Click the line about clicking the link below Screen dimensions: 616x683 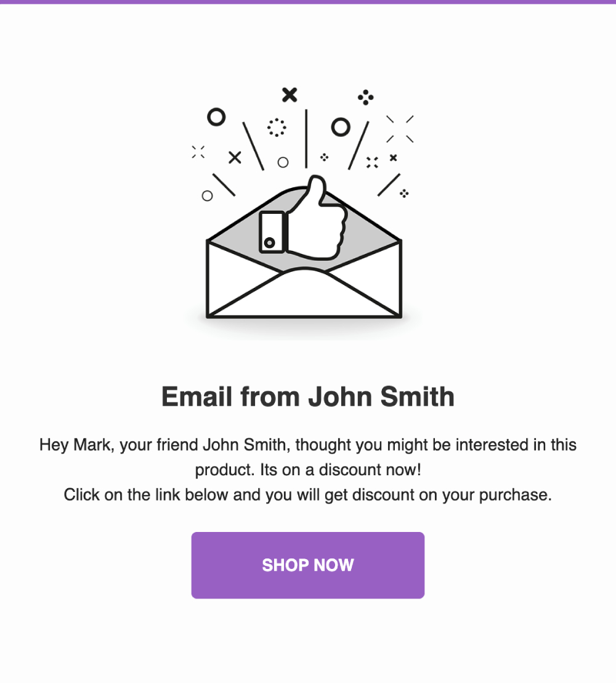point(307,494)
